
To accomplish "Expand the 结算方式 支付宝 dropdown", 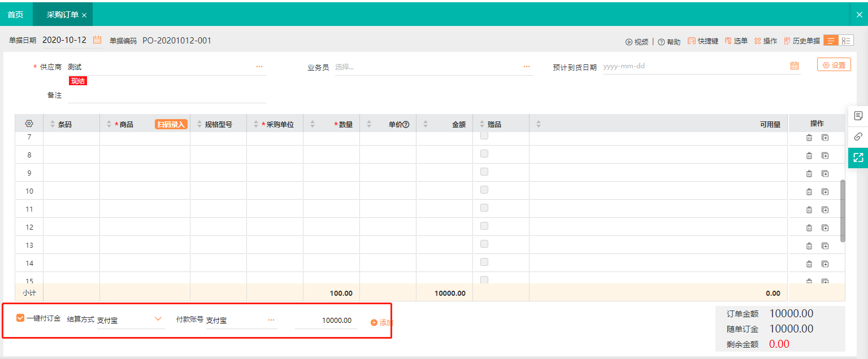I will [x=158, y=319].
